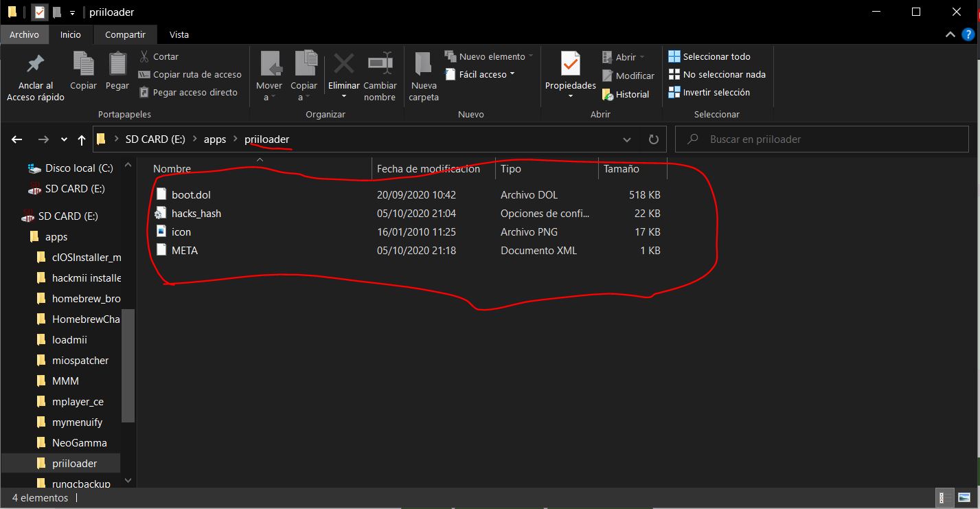
Task: Switch to large icons view in status bar
Action: (965, 498)
